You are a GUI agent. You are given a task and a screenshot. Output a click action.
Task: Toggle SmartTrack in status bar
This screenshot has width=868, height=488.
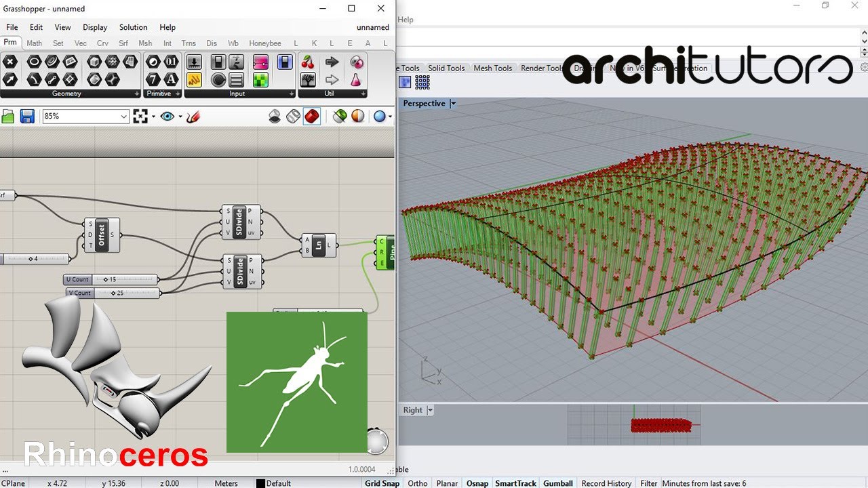[516, 483]
